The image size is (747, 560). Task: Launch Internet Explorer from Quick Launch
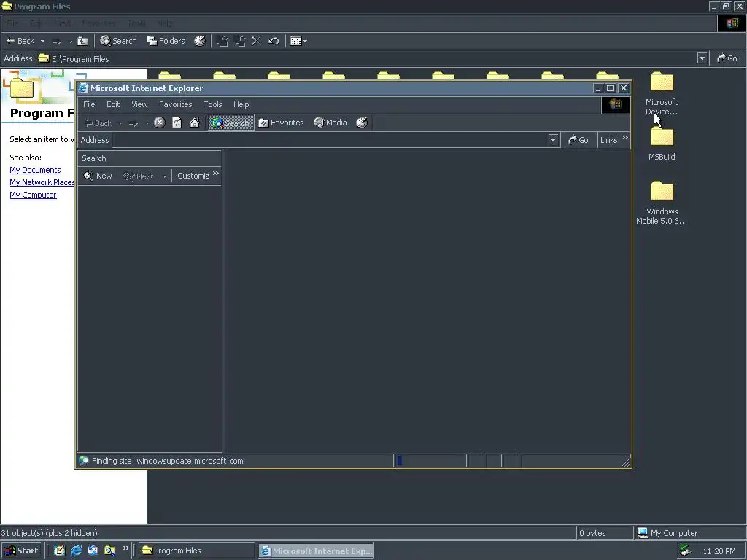(76, 551)
